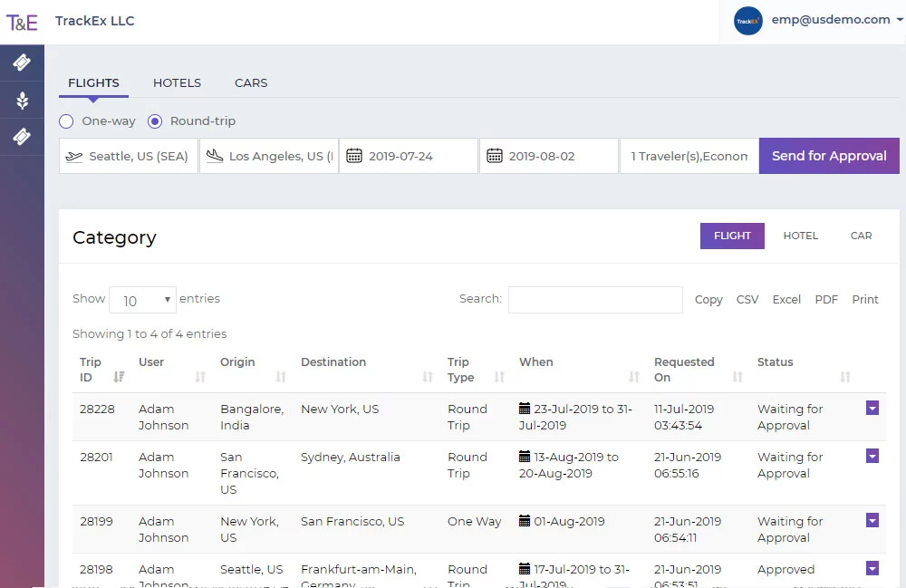Click 'One Way' trip type cell
The image size is (906, 588).
(475, 521)
